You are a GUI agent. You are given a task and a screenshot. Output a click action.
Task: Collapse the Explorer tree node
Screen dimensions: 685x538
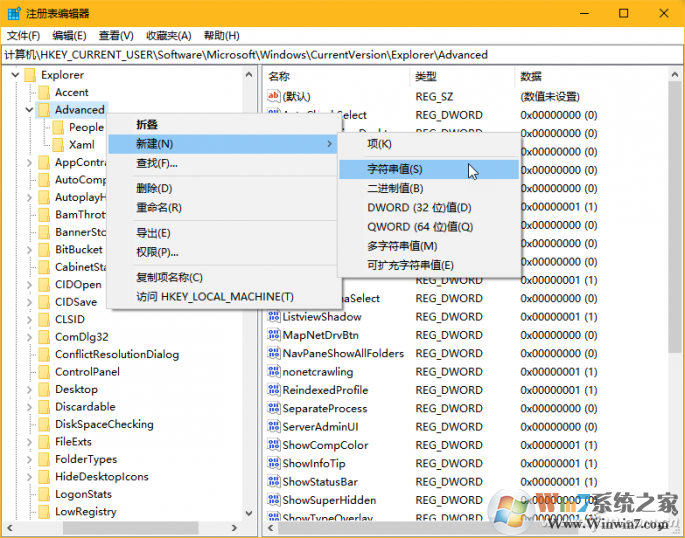pyautogui.click(x=15, y=75)
